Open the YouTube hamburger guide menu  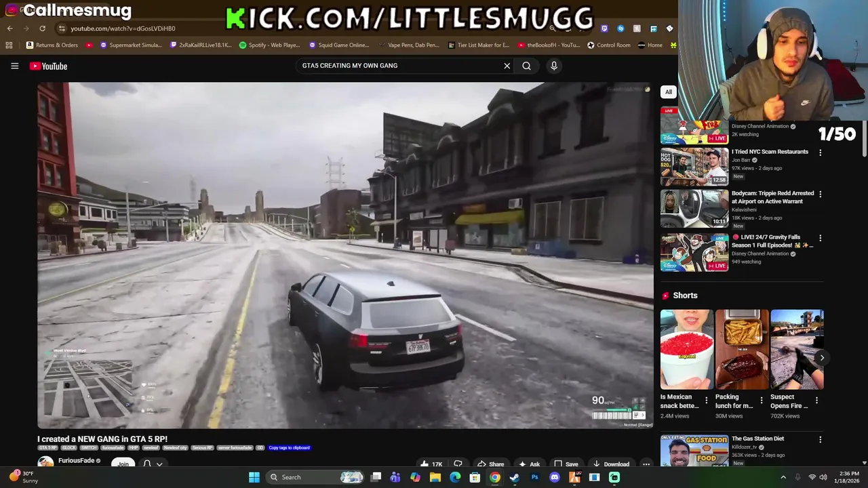tap(14, 66)
